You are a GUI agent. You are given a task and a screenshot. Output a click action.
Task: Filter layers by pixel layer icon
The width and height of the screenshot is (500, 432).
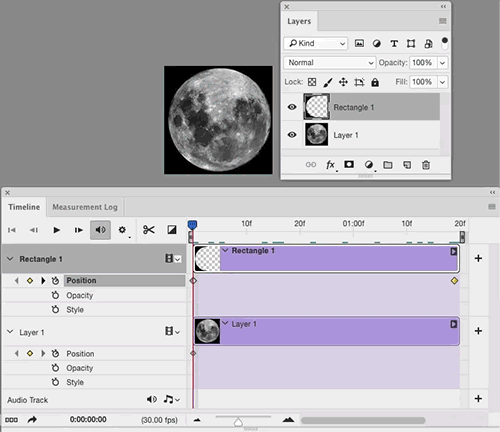(359, 43)
